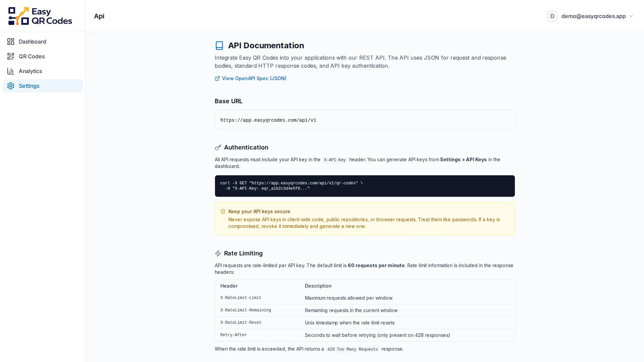Click "Unix timestamp when the rate limit resets"
The width and height of the screenshot is (644, 362).
[x=350, y=323]
